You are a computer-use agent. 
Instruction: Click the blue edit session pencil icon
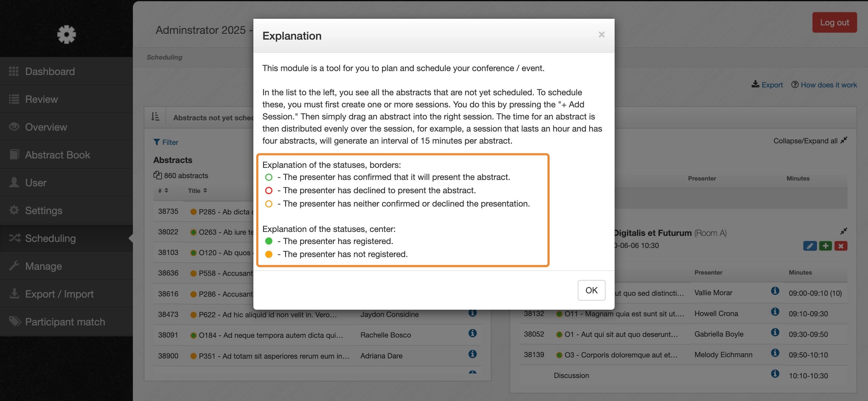810,246
